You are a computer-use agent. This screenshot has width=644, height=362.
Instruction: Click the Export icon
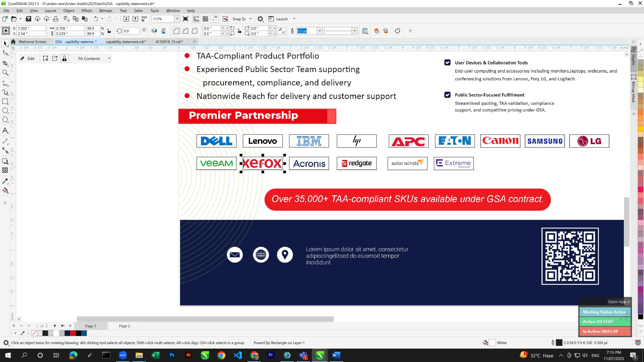click(135, 19)
